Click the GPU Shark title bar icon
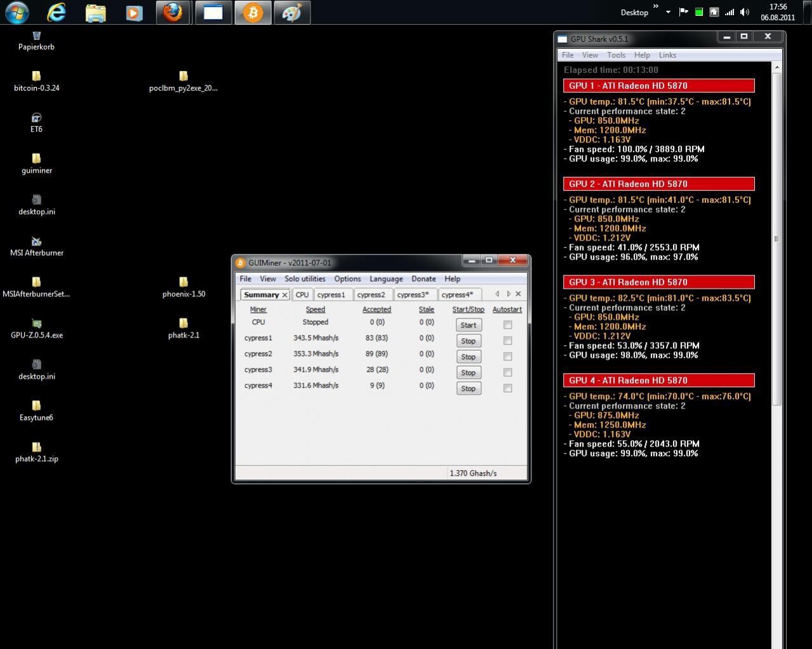Screen dimensions: 812x649 click(562, 39)
